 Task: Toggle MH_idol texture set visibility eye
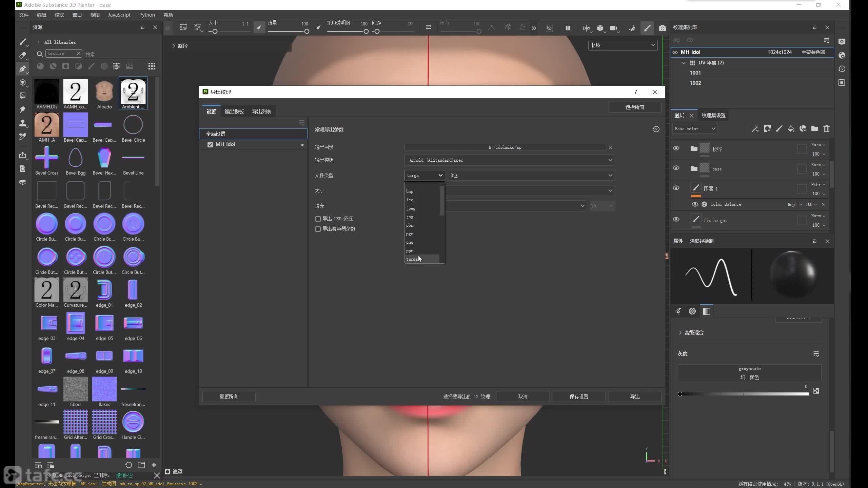pyautogui.click(x=675, y=53)
